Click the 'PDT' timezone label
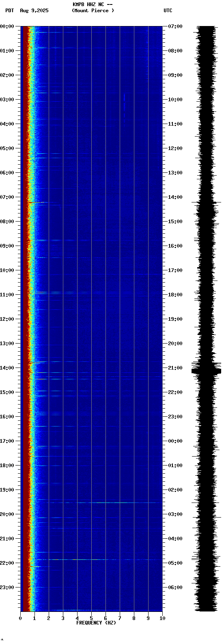 (9, 11)
